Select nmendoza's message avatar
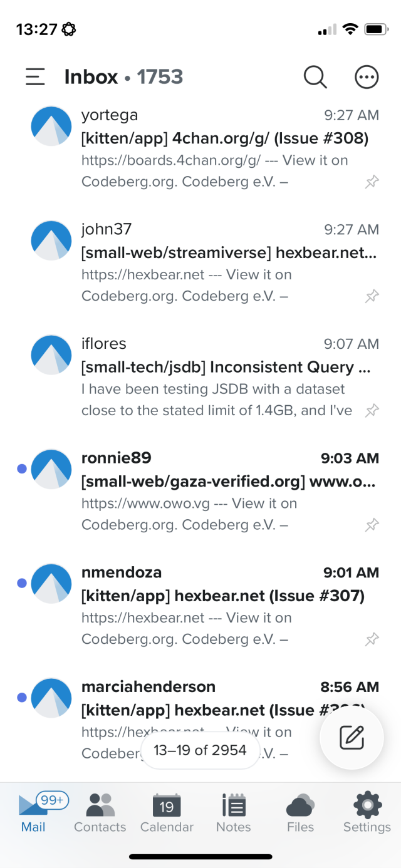The image size is (401, 868). pos(51,582)
